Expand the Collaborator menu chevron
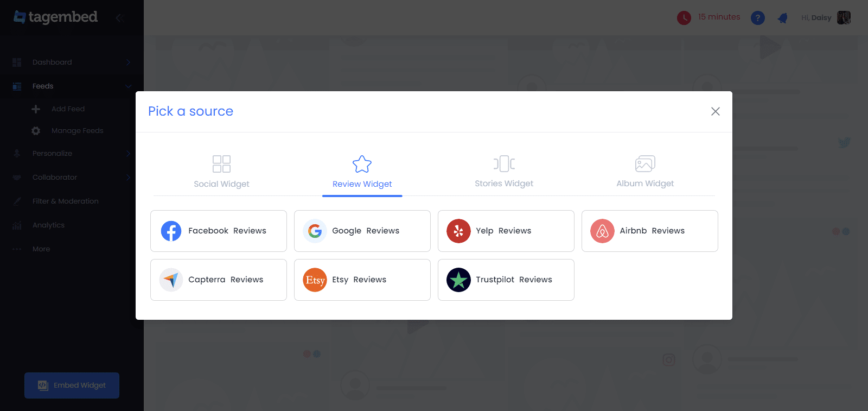Image resolution: width=868 pixels, height=411 pixels. 129,178
